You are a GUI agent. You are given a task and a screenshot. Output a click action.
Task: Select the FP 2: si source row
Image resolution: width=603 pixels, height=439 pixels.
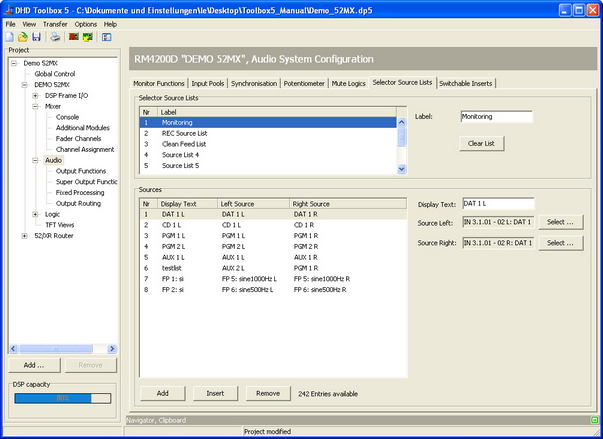[273, 289]
